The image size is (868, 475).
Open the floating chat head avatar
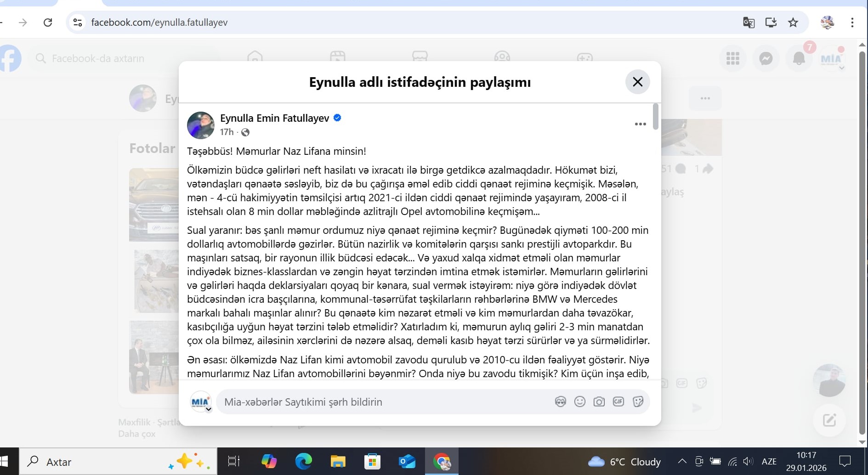click(829, 380)
